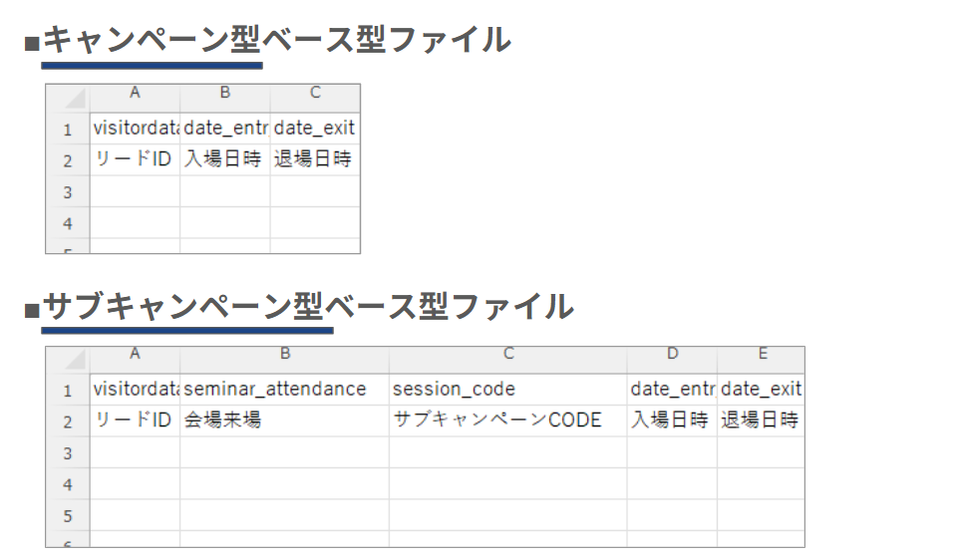
Task: Select date_entry cell in the campaign table
Action: (225, 128)
